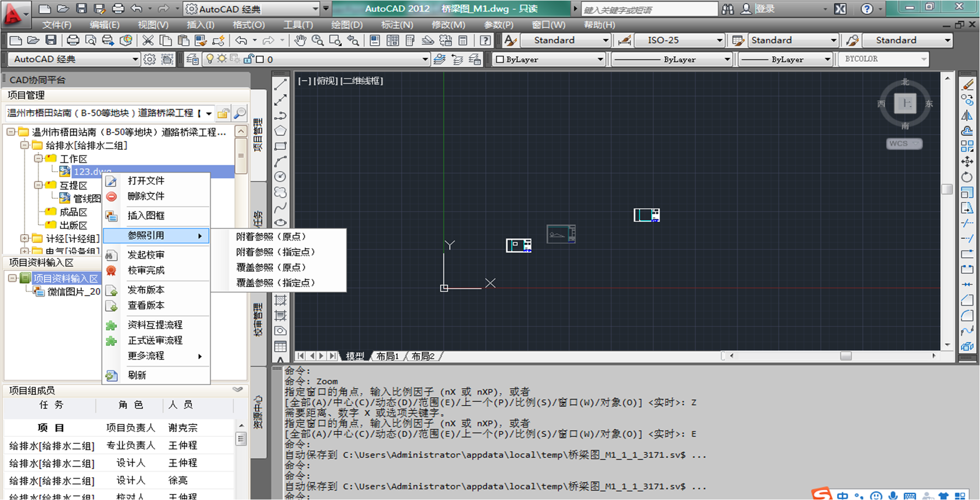Select the Polygon draw tool
Image resolution: width=980 pixels, height=500 pixels.
280,131
